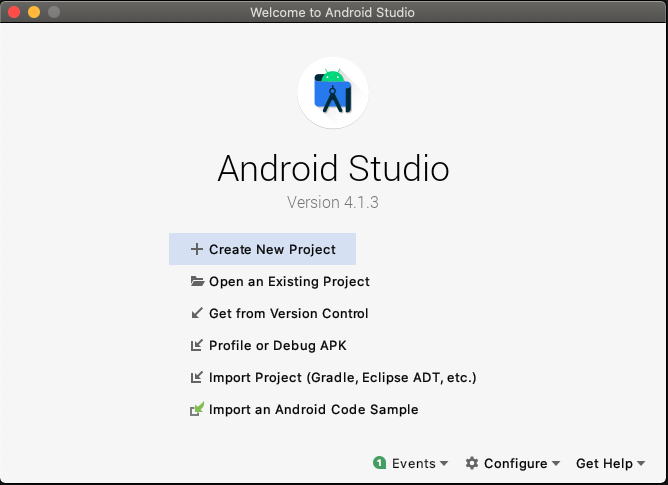Click the import icon beside Import Project

point(196,377)
